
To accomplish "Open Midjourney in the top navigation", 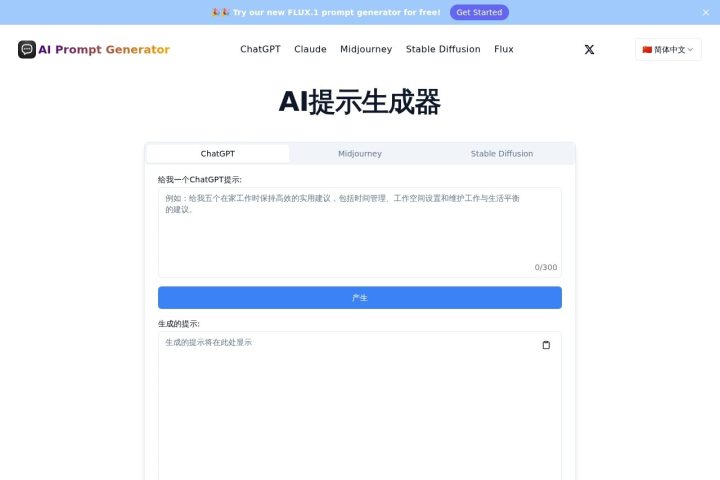I will [x=366, y=49].
